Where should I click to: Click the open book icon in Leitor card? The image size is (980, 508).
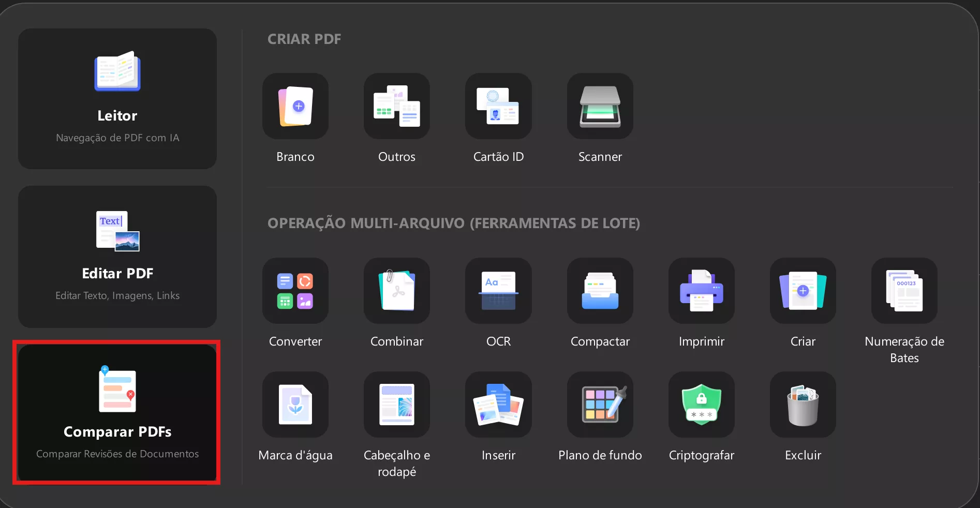[x=117, y=71]
